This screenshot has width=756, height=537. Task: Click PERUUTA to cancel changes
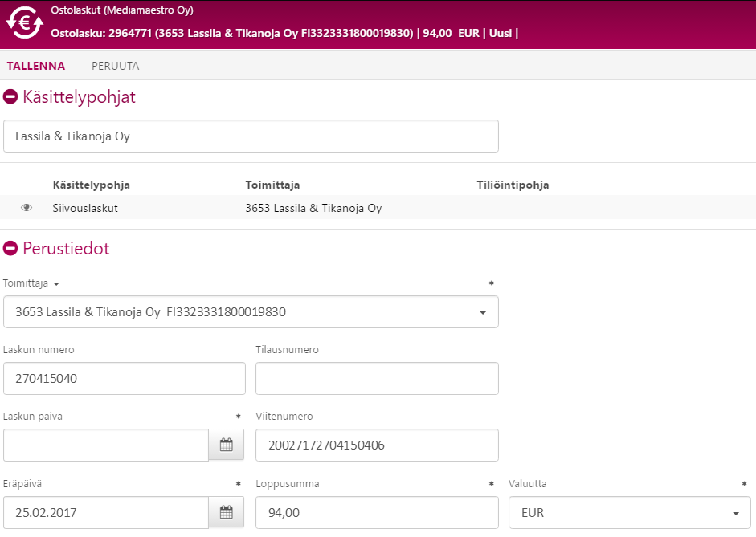[x=115, y=66]
